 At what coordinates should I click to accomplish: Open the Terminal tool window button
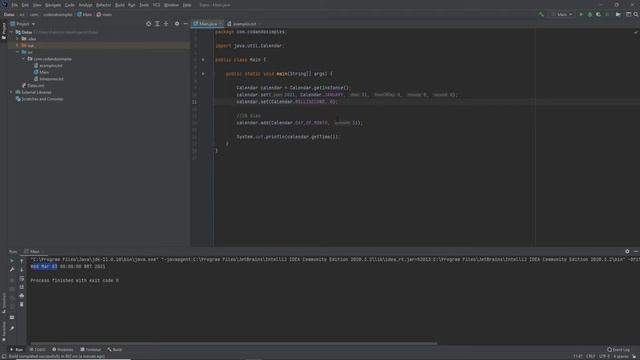91,350
